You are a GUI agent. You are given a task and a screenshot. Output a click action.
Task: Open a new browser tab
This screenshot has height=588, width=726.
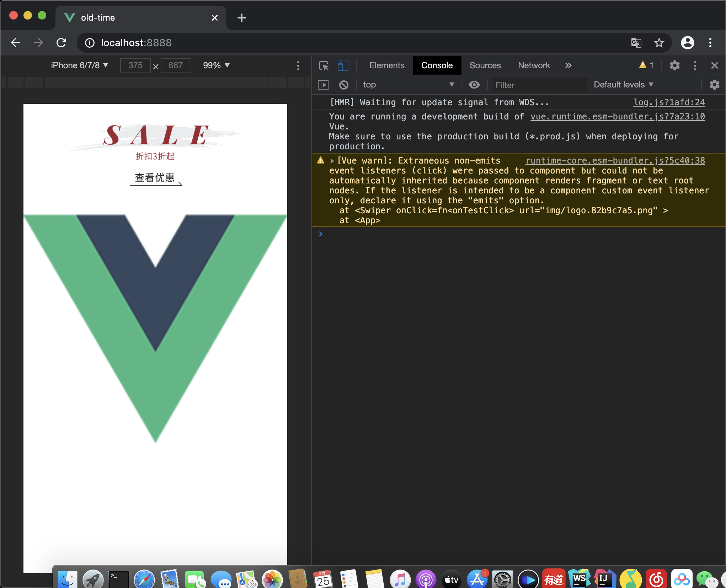click(x=242, y=18)
